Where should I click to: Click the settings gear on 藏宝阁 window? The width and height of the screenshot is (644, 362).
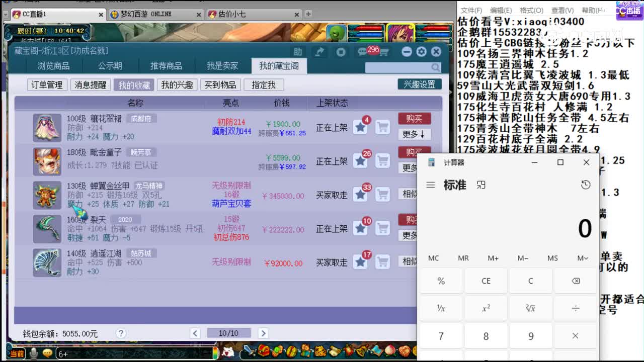click(421, 51)
